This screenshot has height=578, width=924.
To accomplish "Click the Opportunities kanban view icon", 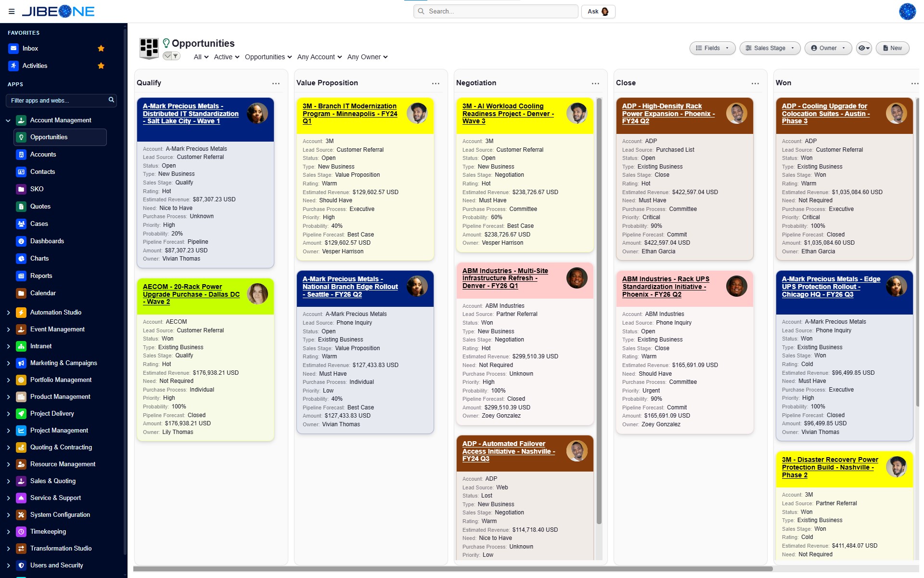I will tap(149, 48).
